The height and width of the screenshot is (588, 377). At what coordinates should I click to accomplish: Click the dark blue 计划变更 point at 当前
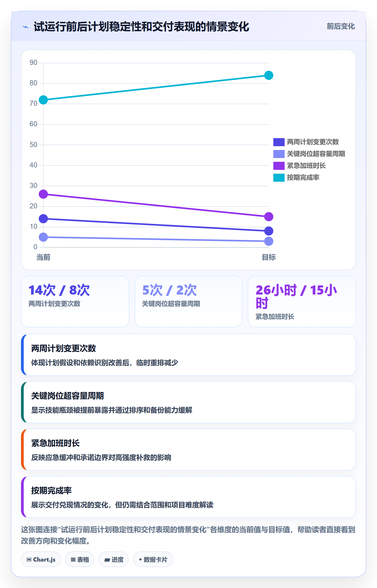tap(43, 219)
